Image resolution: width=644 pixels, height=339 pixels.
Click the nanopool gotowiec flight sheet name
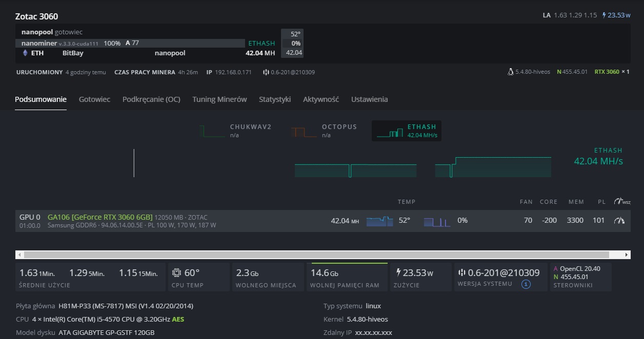coord(52,32)
